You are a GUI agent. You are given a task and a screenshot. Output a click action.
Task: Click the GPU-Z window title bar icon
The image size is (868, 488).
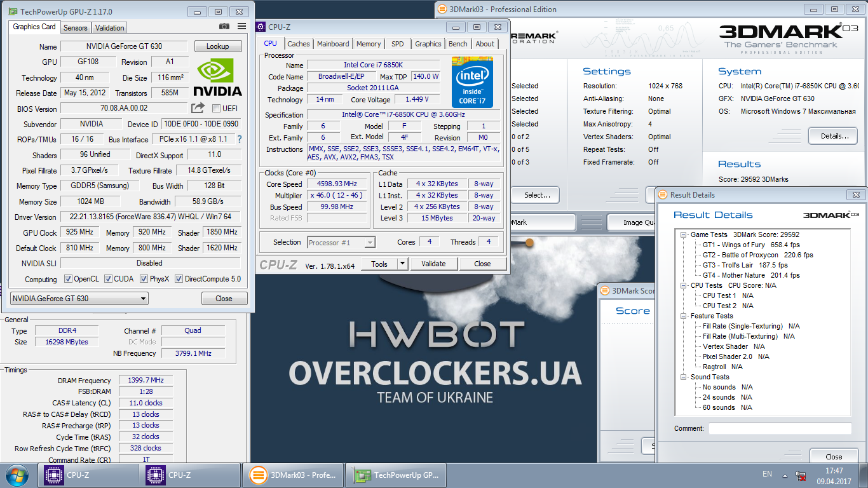point(13,11)
